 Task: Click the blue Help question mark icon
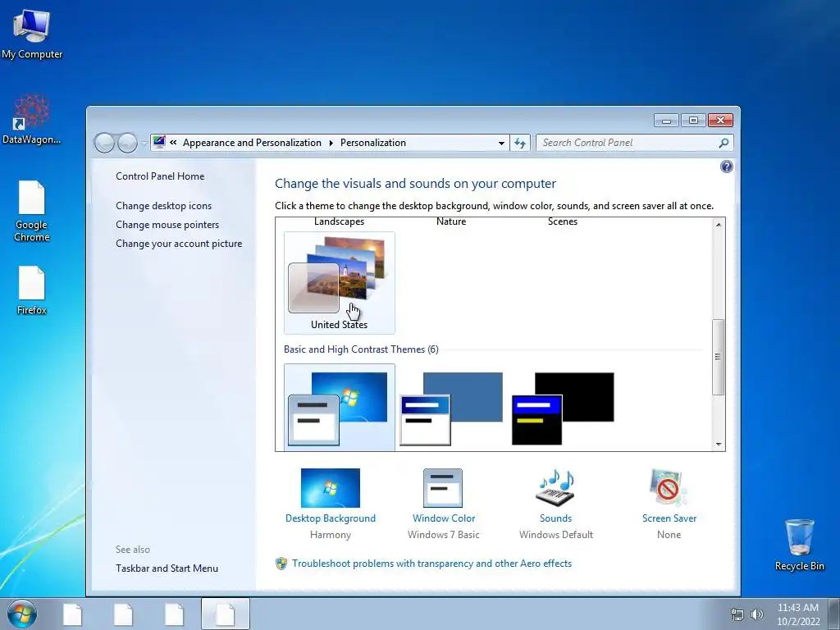727,167
